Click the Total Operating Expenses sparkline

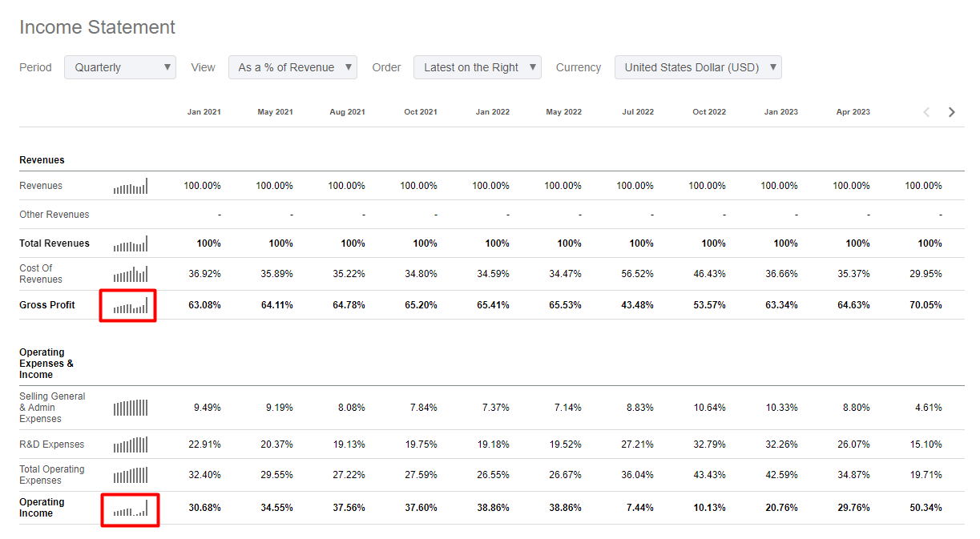click(131, 475)
